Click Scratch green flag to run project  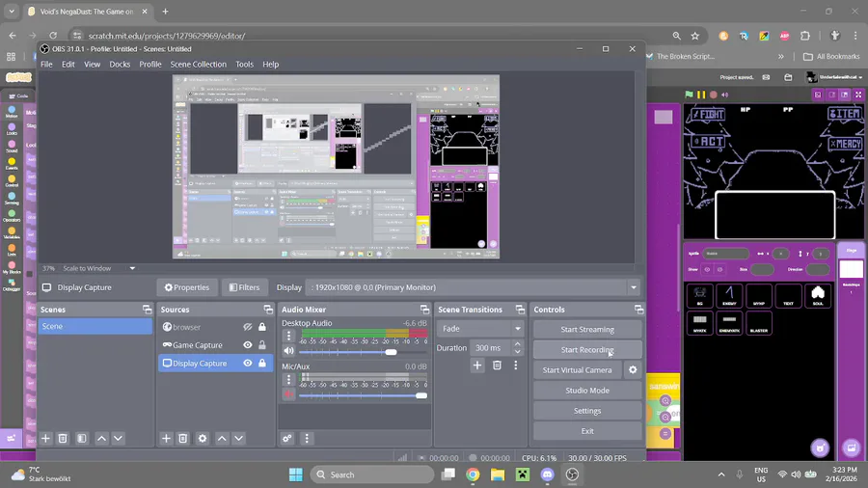[689, 95]
